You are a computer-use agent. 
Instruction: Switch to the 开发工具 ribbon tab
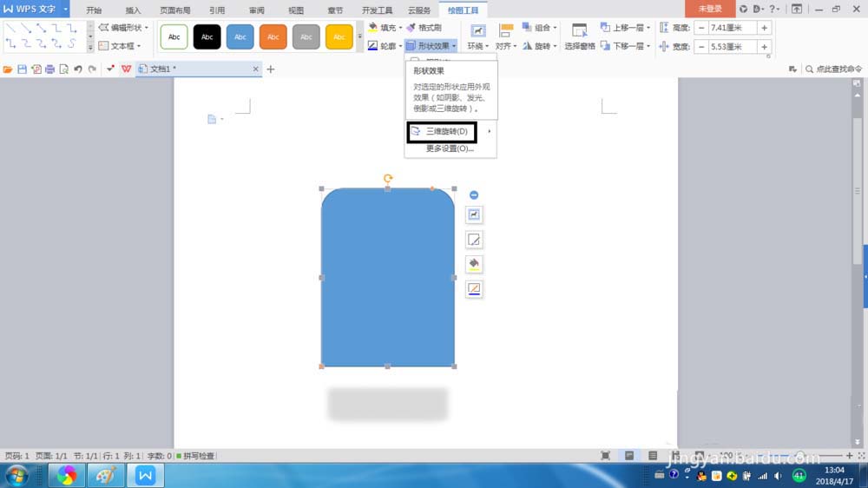pos(377,10)
